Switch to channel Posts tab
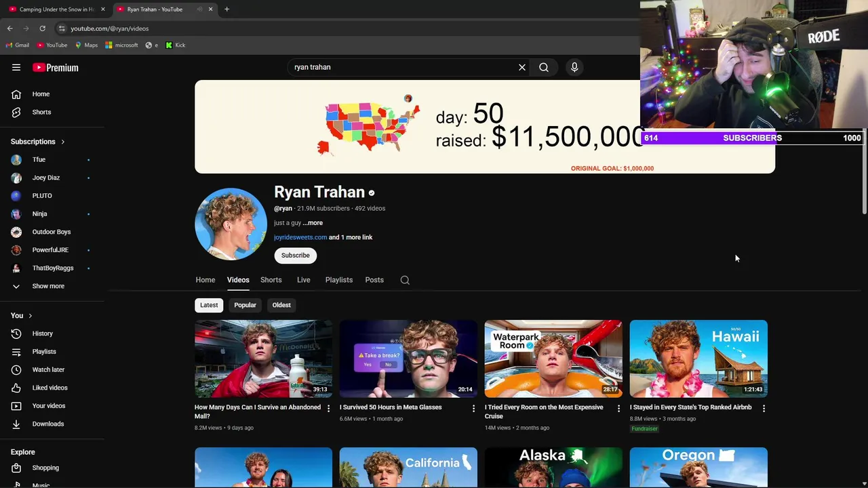868x488 pixels. (374, 280)
